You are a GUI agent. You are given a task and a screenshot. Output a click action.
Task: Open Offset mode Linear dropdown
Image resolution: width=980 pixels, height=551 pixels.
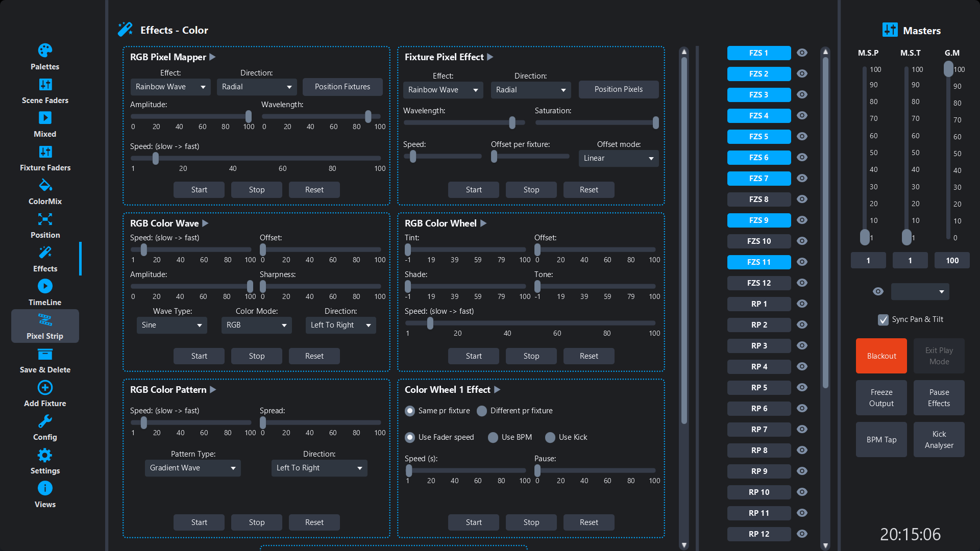[x=618, y=159]
